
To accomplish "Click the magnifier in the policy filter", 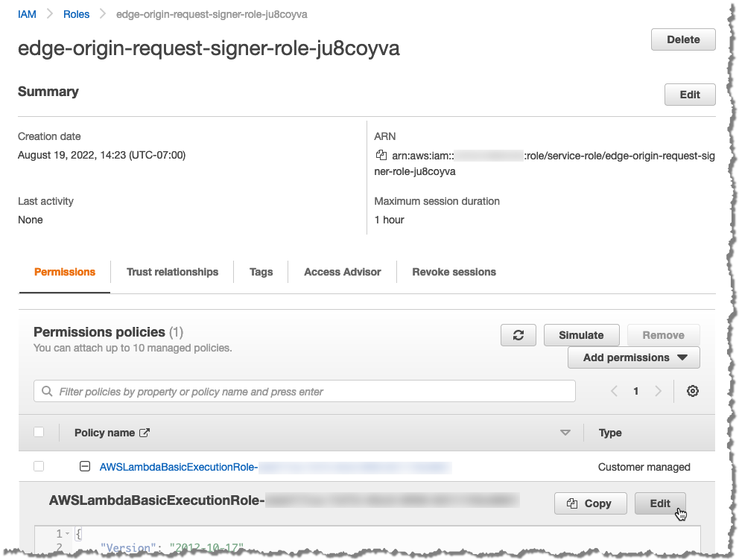I will click(47, 390).
